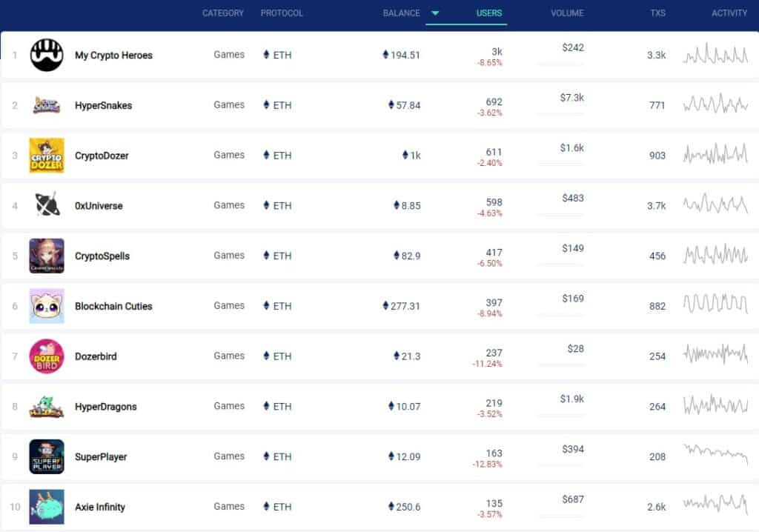This screenshot has height=532, width=759.
Task: Select the Games category in HyperSnakes row
Action: click(x=229, y=104)
